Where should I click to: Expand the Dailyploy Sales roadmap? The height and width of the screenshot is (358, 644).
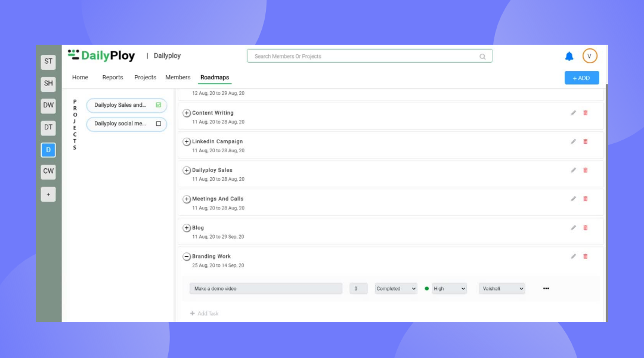187,170
